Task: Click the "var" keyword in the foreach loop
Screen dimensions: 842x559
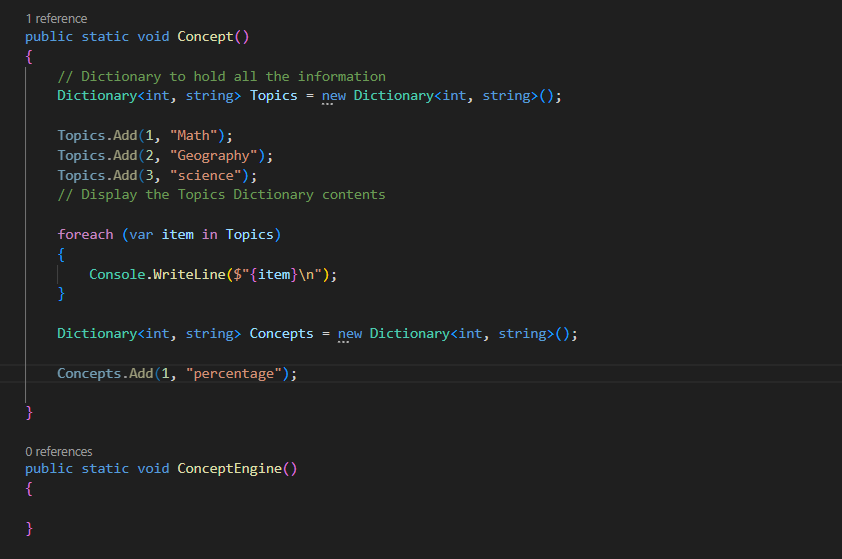Action: point(140,234)
